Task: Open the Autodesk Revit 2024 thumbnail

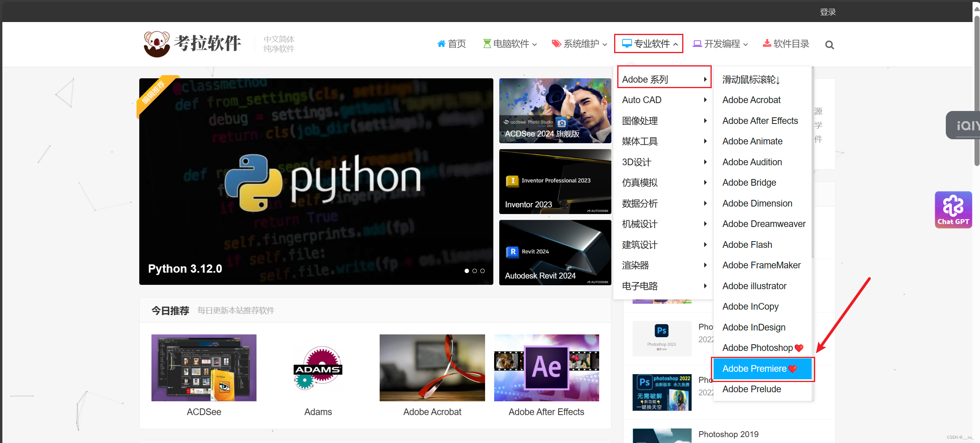Action: click(555, 252)
